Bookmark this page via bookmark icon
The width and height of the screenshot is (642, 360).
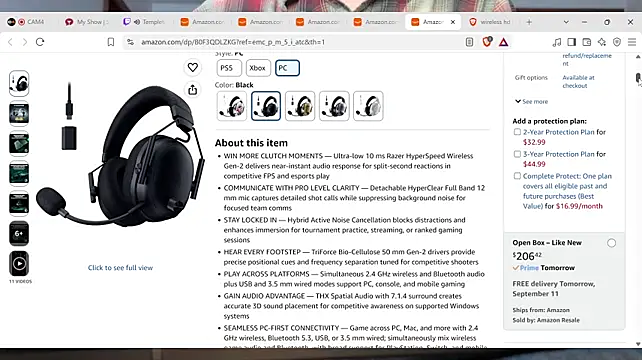pyautogui.click(x=111, y=42)
